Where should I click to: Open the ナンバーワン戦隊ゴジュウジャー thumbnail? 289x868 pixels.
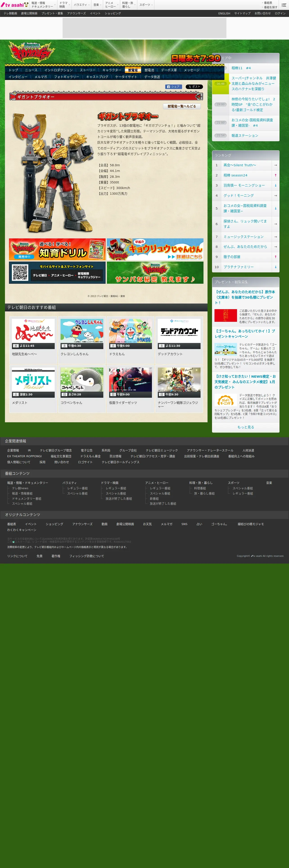coord(179,382)
